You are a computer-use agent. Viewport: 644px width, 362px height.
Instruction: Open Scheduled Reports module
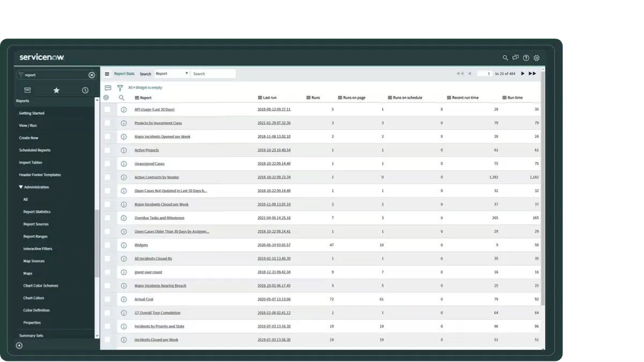[x=34, y=150]
